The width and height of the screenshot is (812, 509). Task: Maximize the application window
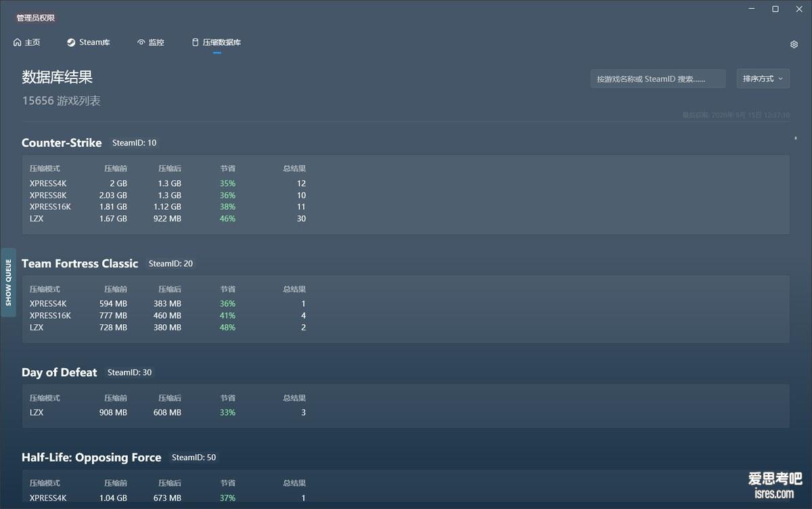(x=775, y=9)
